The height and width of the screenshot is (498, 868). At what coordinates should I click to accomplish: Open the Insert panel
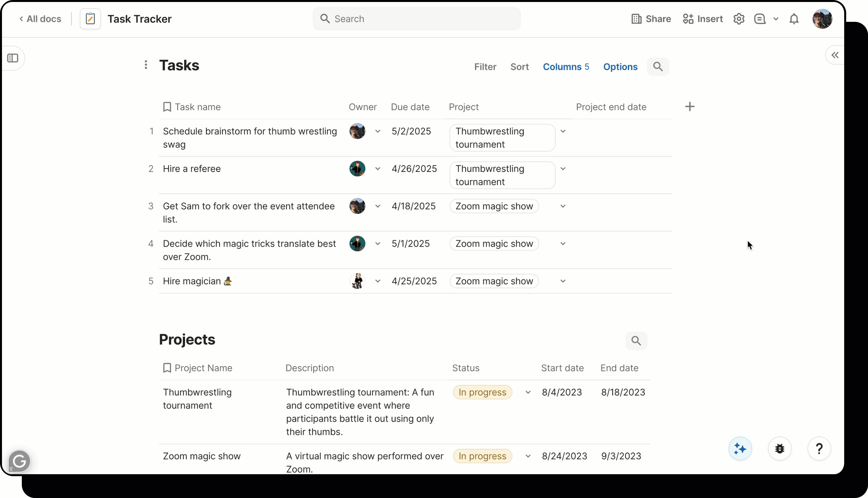pyautogui.click(x=702, y=19)
